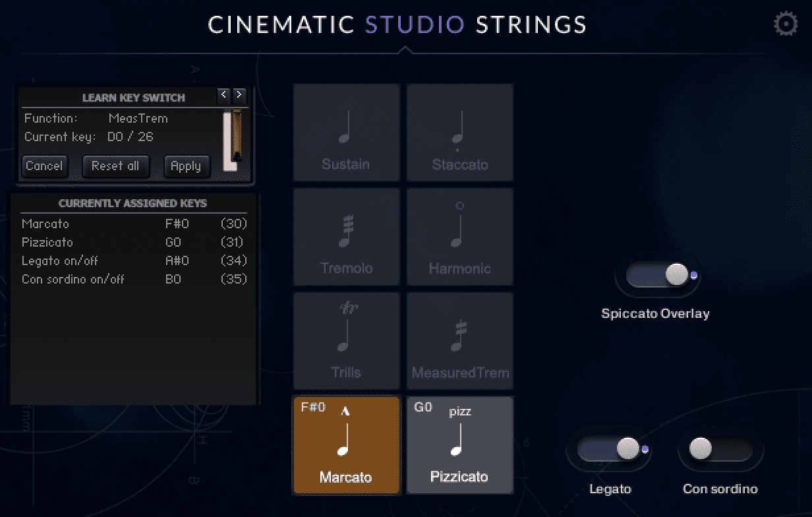Screen dimensions: 812x517
Task: Click the mini keyboard key indicator
Action: click(231, 141)
